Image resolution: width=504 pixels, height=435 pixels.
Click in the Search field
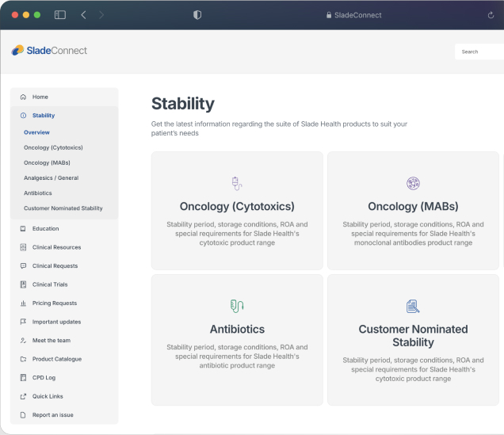point(479,52)
